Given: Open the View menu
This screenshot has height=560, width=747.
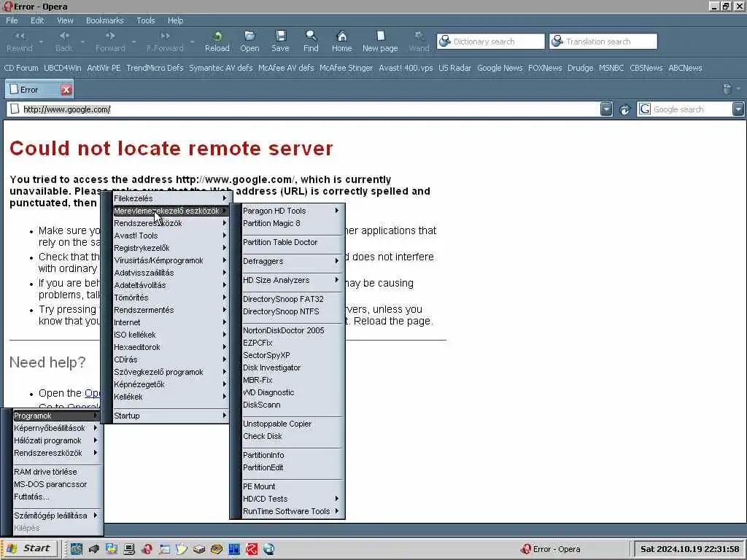Looking at the screenshot, I should pos(65,20).
